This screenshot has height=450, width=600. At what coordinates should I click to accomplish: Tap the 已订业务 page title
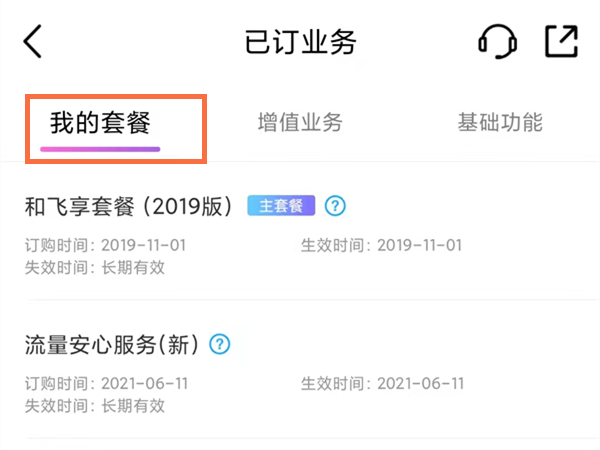300,42
